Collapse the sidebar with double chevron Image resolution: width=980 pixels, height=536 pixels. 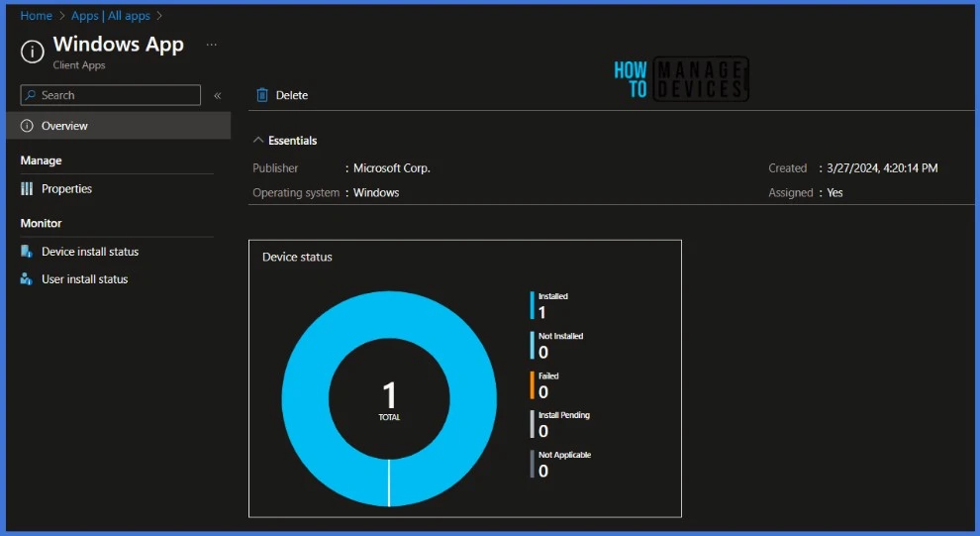tap(218, 96)
